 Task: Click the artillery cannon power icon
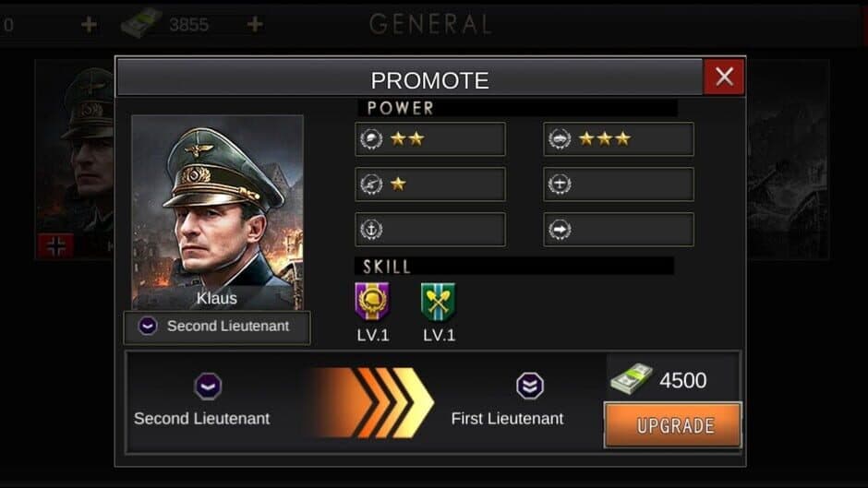point(370,184)
